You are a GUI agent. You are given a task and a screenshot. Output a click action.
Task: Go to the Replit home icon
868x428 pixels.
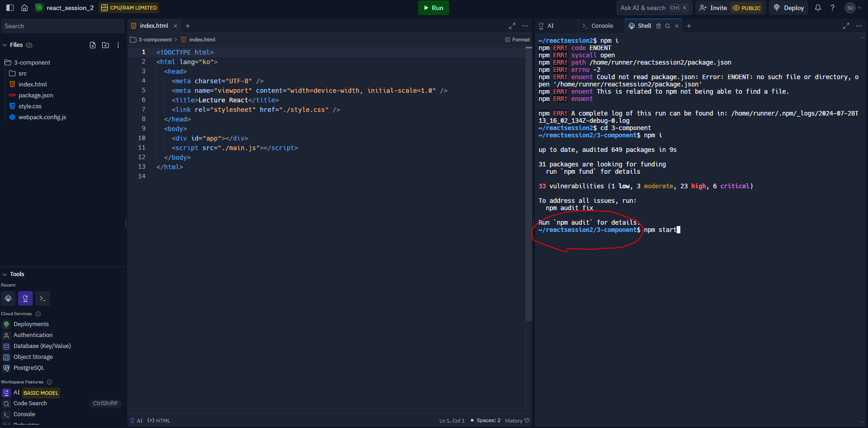[x=25, y=8]
